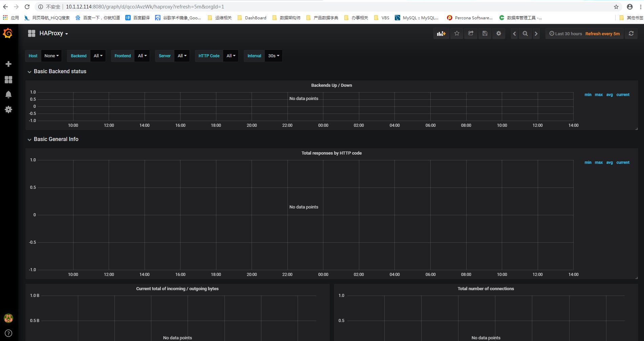Open the Grafana home logo
644x341 pixels.
tap(8, 33)
